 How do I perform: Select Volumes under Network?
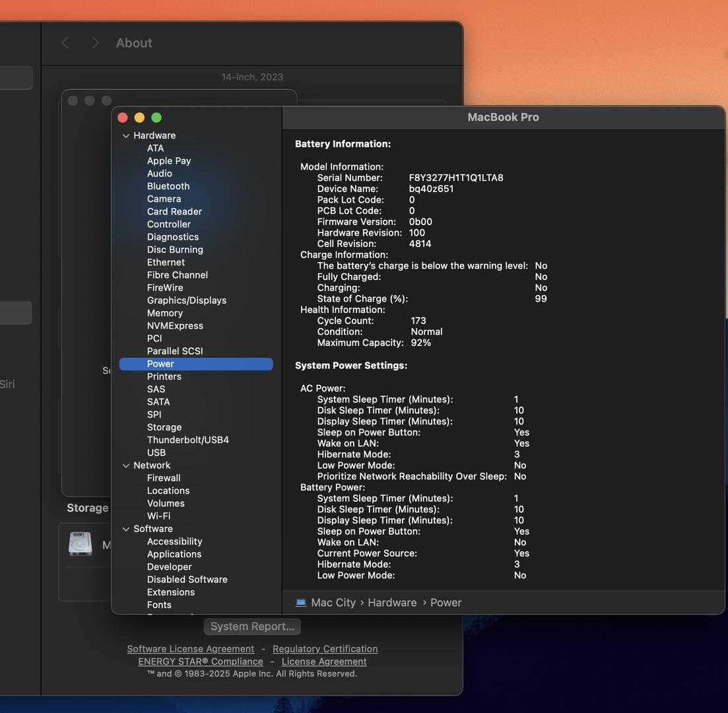coord(166,504)
